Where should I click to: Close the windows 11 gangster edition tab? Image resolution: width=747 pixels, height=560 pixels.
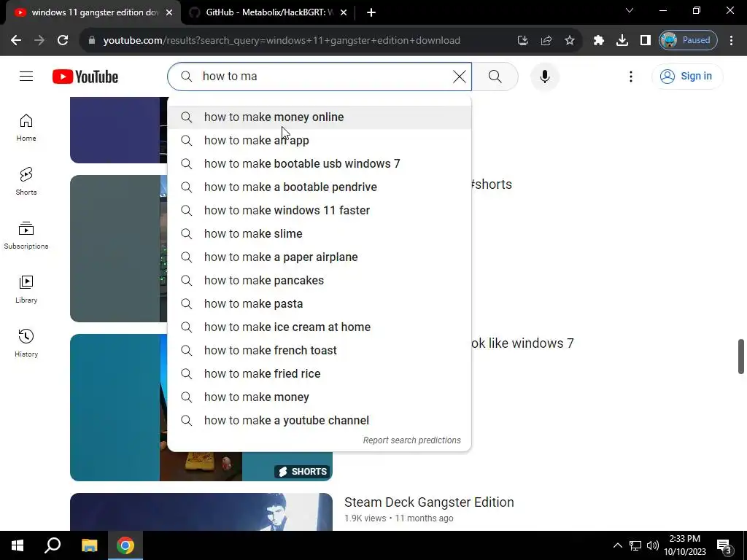pos(169,13)
